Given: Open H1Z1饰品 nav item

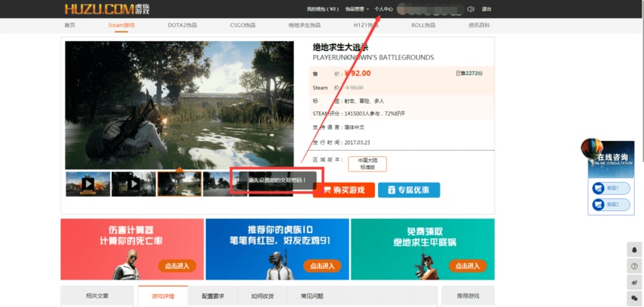Looking at the screenshot, I should pos(366,25).
